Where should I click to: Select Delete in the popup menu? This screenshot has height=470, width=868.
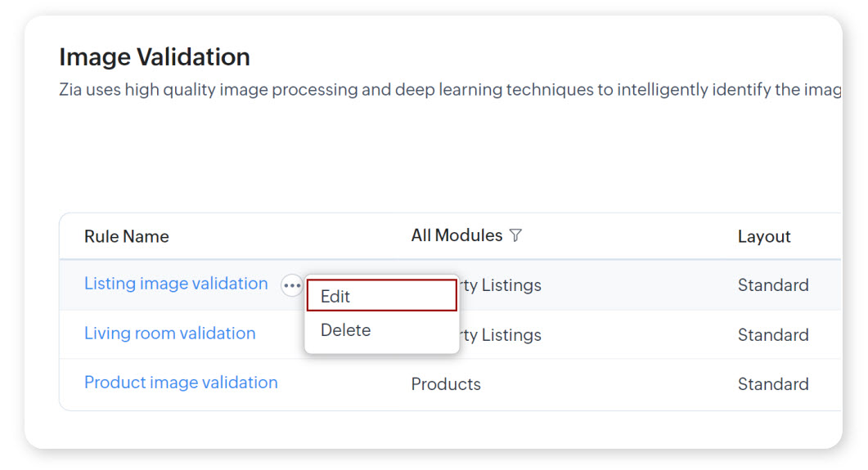[x=346, y=330]
